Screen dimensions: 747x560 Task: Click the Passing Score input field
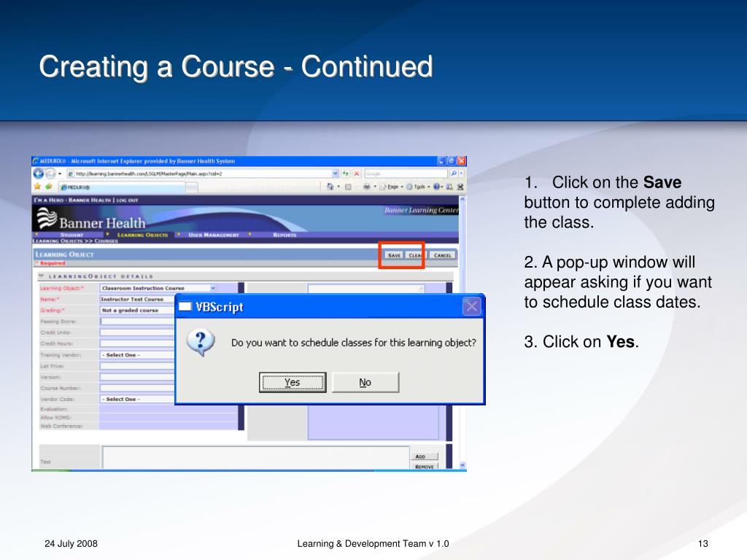coord(137,322)
